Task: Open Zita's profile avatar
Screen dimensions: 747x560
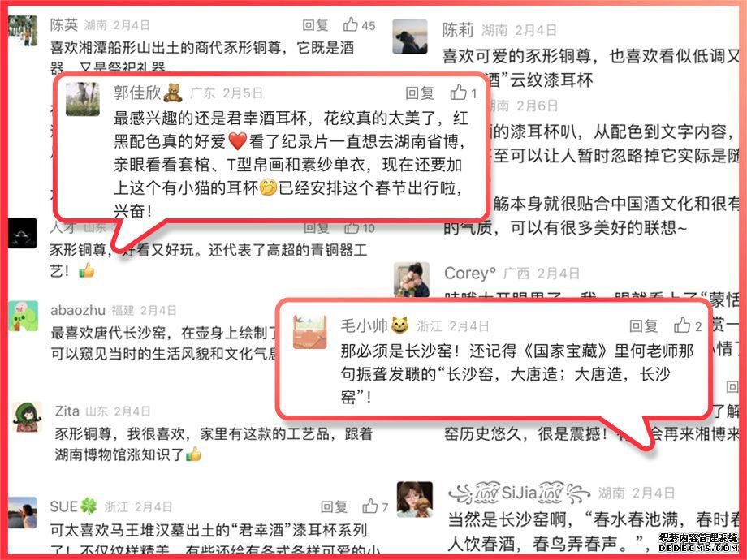Action: pos(28,417)
